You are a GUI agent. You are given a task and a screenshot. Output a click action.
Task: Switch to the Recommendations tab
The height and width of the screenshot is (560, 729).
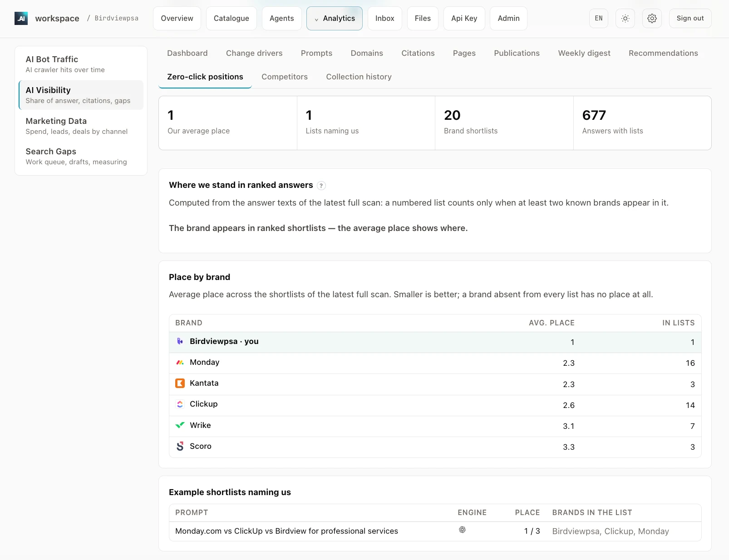(x=663, y=53)
